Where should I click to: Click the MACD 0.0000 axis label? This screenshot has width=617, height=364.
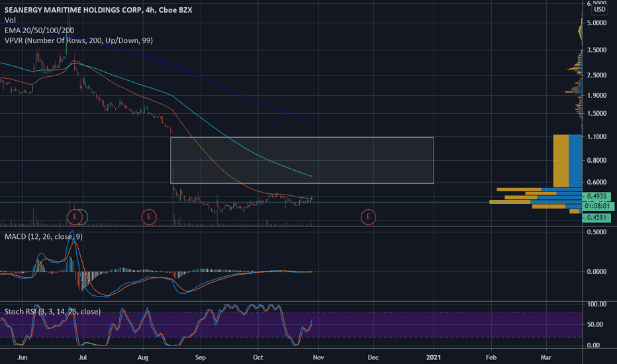pos(596,272)
